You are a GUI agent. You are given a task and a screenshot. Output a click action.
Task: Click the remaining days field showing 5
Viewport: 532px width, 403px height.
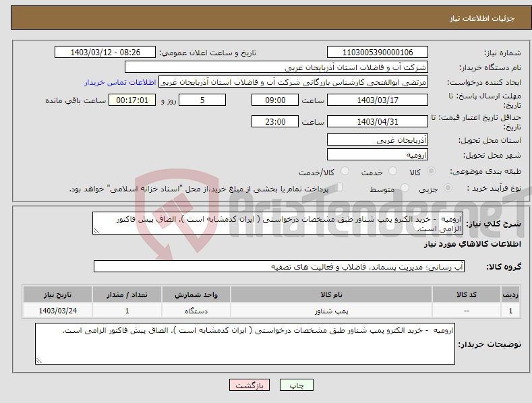pyautogui.click(x=202, y=100)
